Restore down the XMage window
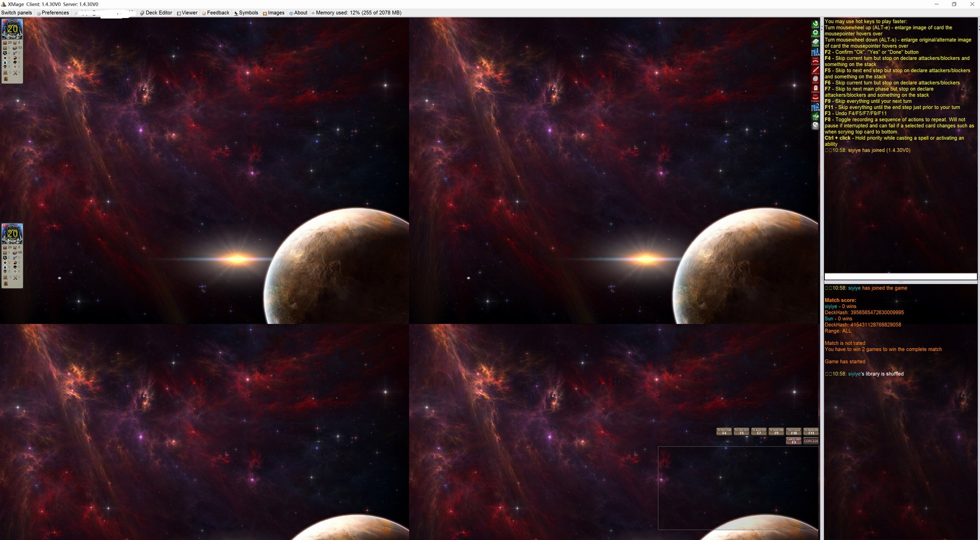 [x=954, y=4]
